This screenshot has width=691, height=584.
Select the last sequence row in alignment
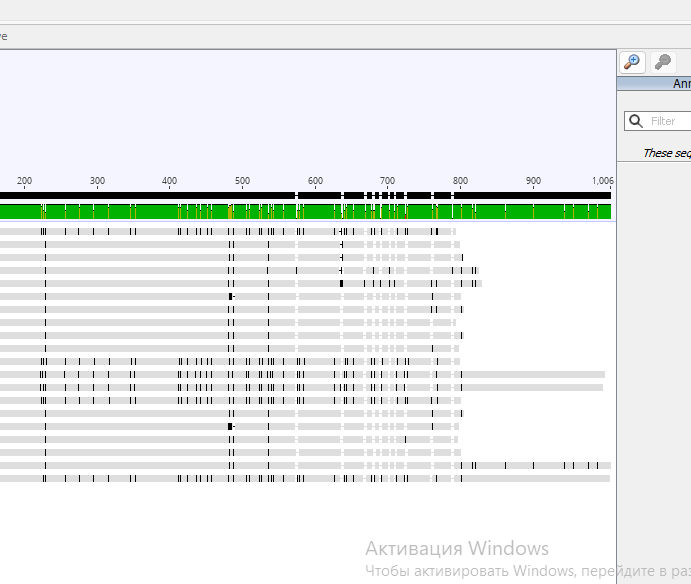[x=305, y=479]
